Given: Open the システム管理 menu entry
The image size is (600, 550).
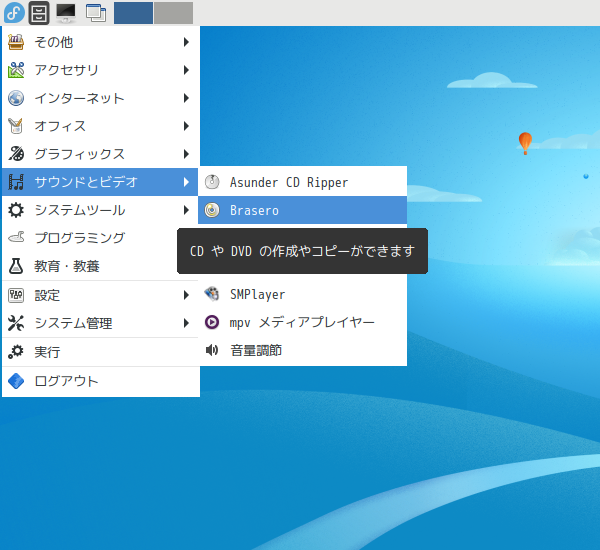Looking at the screenshot, I should point(101,323).
